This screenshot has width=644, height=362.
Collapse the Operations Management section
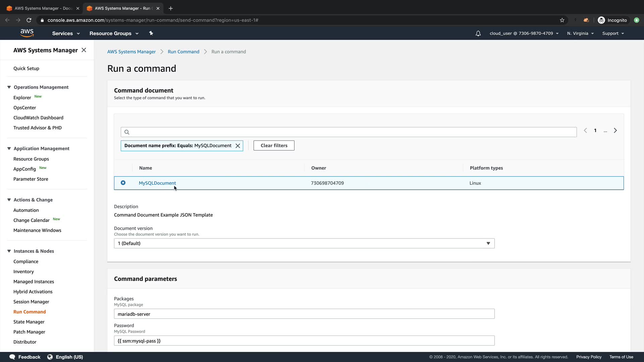click(x=9, y=87)
